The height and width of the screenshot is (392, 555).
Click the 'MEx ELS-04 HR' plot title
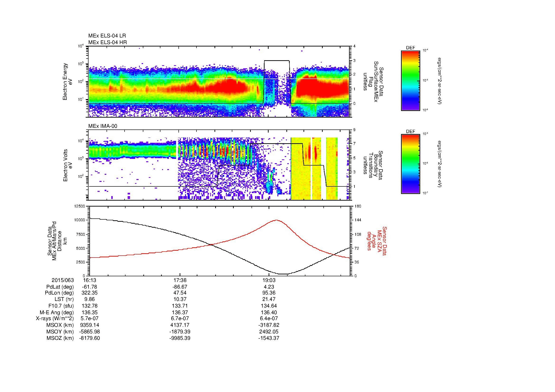pos(107,42)
